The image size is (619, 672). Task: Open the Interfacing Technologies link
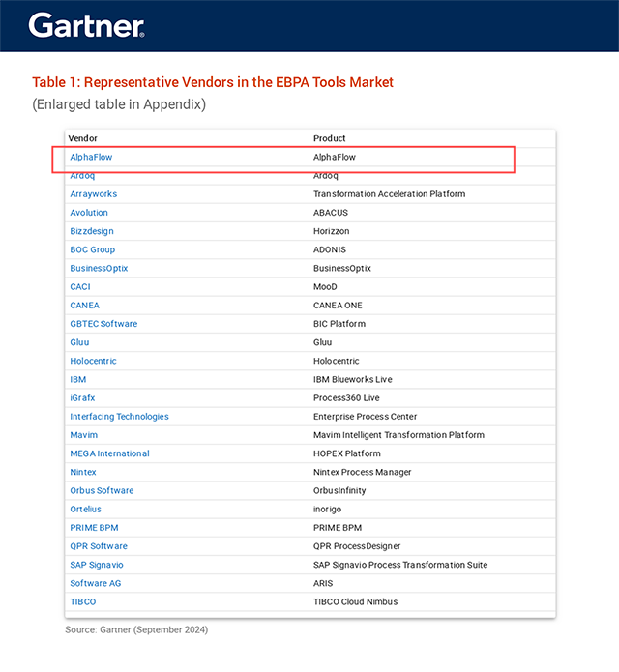pos(119,417)
